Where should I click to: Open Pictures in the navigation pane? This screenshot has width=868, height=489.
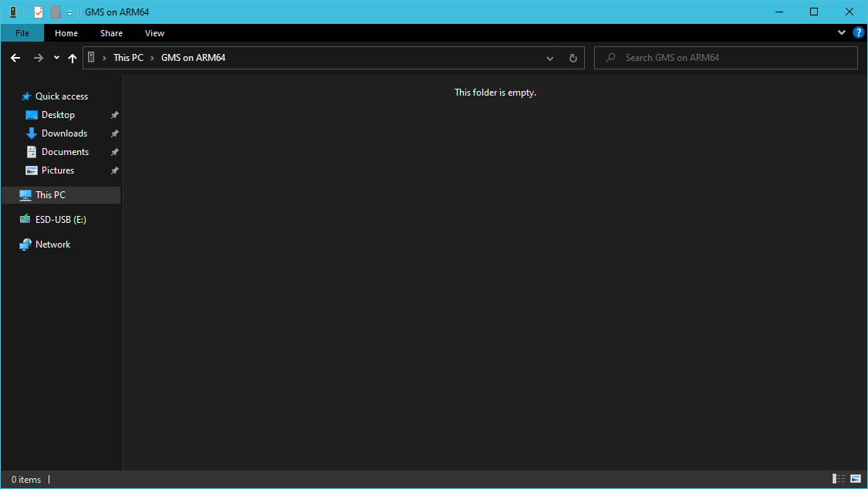click(x=58, y=170)
